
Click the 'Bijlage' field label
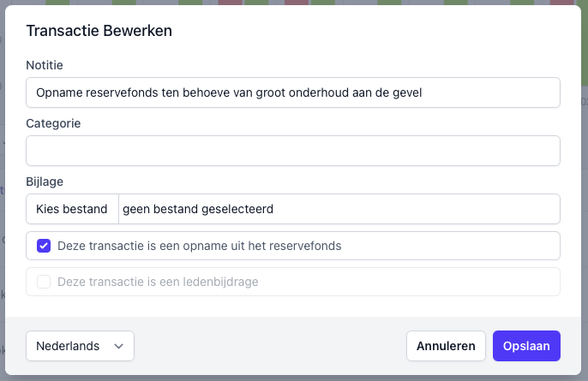point(45,182)
